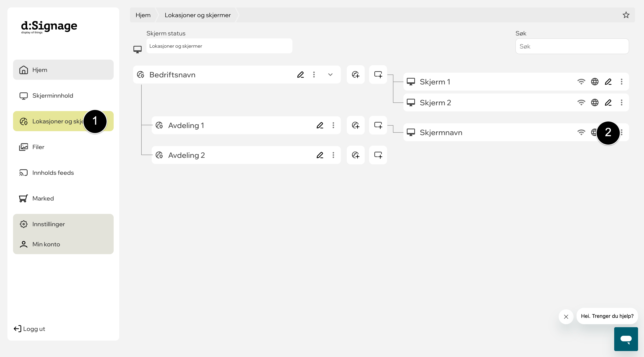Screen dimensions: 644x357
Task: Click Lokasjoner og skjermer breadcrumb
Action: click(198, 15)
